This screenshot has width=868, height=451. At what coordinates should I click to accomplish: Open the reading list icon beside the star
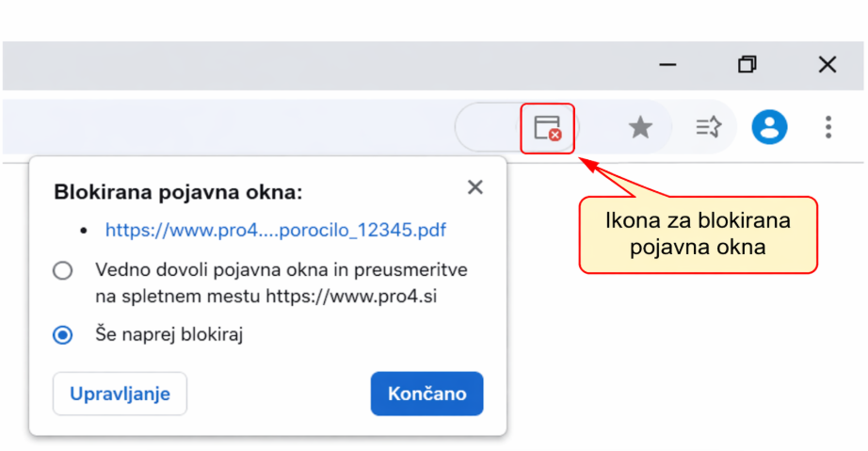pyautogui.click(x=709, y=128)
